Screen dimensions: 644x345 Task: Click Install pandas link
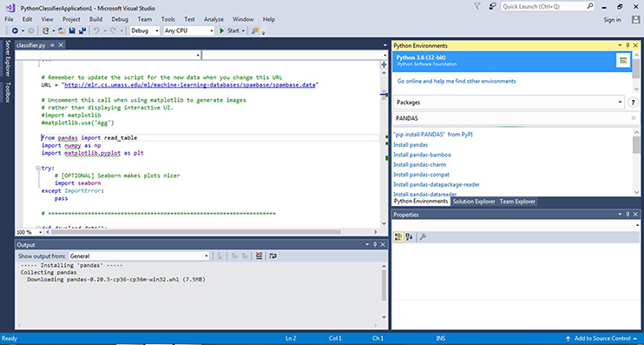411,145
